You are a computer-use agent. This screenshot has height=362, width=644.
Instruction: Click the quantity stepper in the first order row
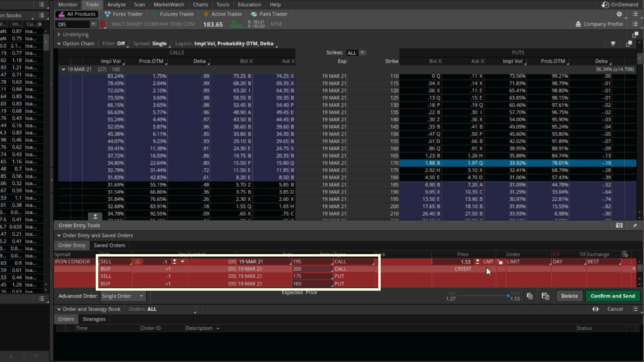(x=175, y=262)
